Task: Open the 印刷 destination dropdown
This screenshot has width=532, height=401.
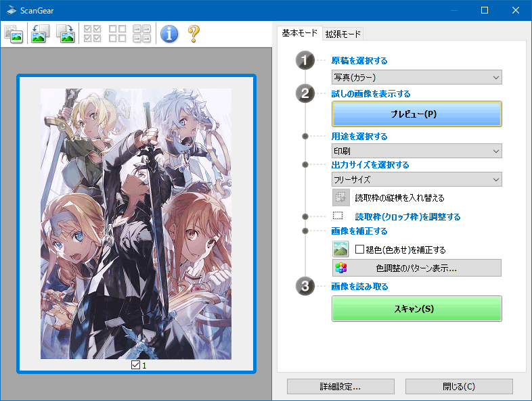Action: pyautogui.click(x=417, y=151)
